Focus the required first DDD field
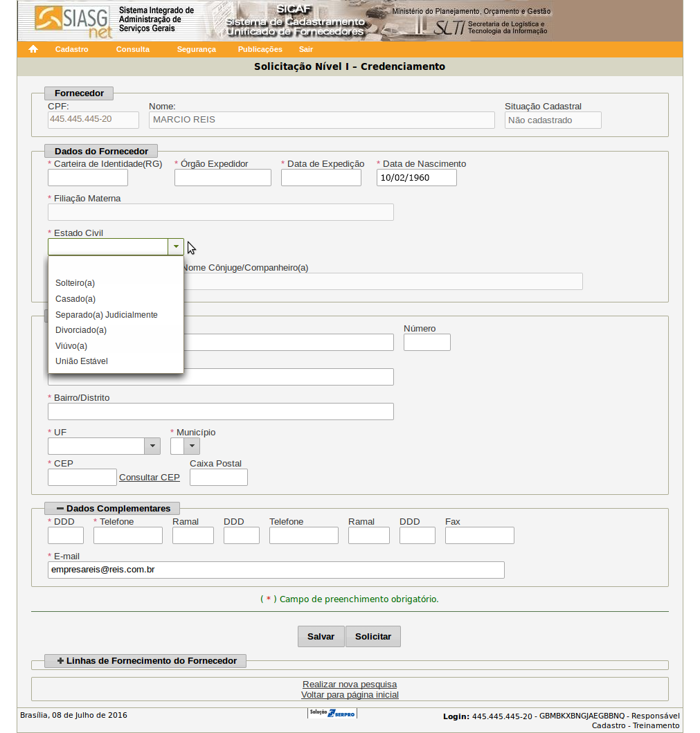Image resolution: width=700 pixels, height=733 pixels. pyautogui.click(x=66, y=535)
